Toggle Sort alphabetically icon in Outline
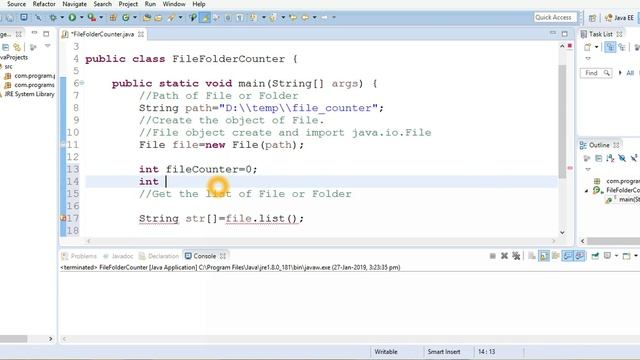This screenshot has width=640, height=360. [610, 158]
